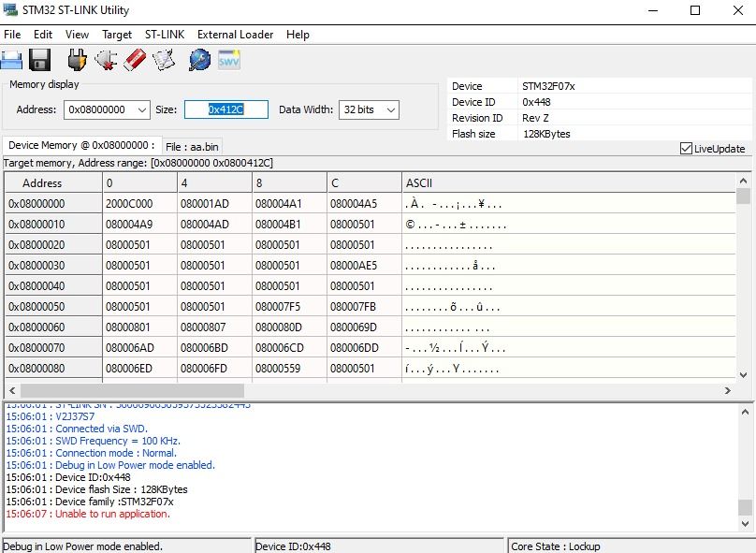
Task: Open the External Loader menu
Action: coord(235,35)
